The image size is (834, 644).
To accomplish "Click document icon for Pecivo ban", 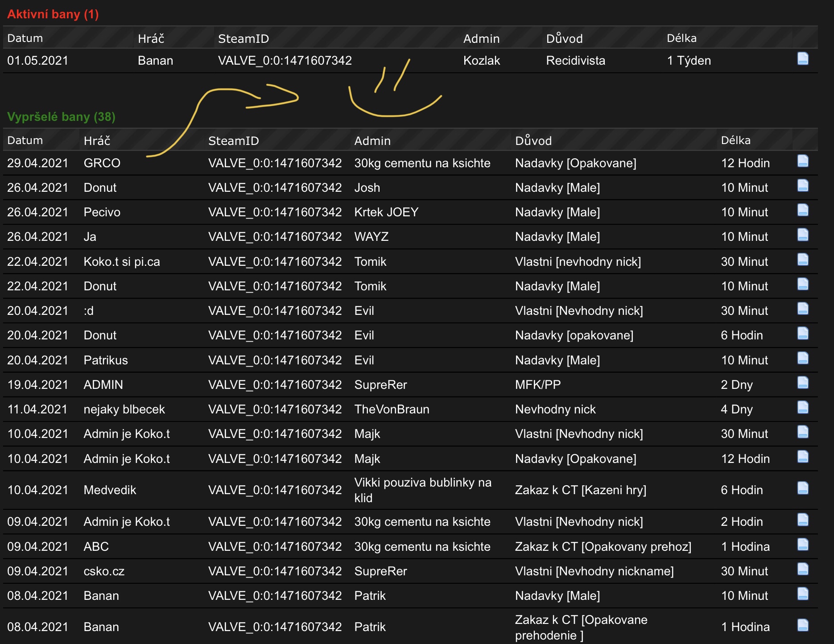I will click(802, 210).
